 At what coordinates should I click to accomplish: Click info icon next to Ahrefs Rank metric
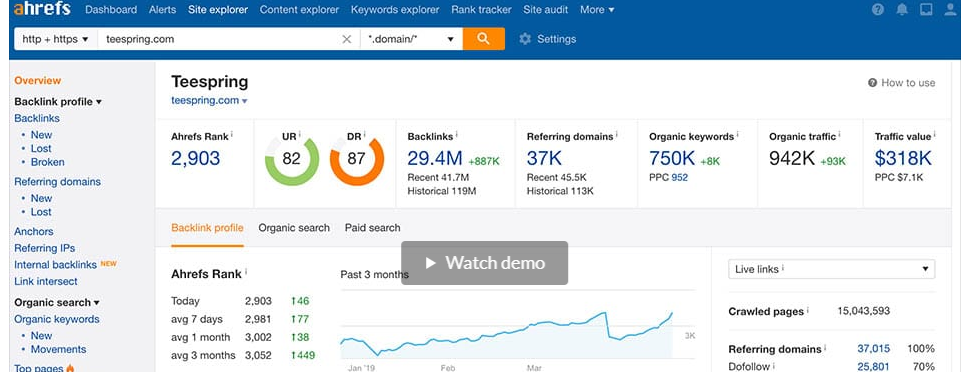232,135
